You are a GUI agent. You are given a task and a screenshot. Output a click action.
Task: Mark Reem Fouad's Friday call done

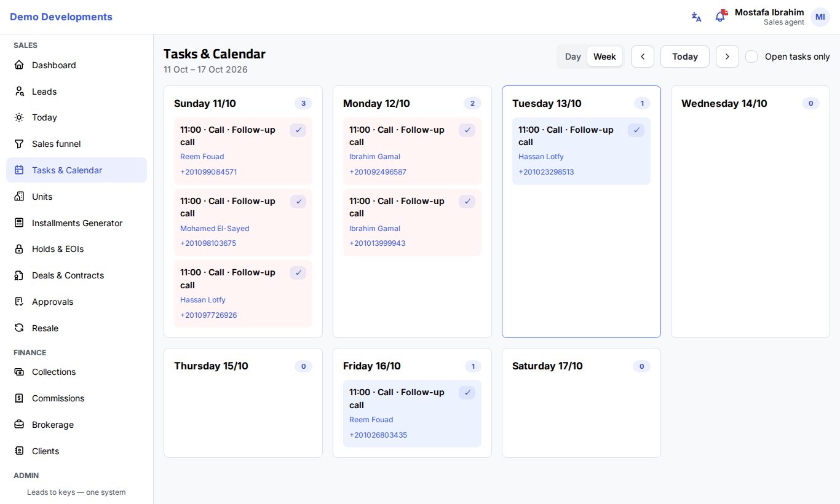click(467, 393)
